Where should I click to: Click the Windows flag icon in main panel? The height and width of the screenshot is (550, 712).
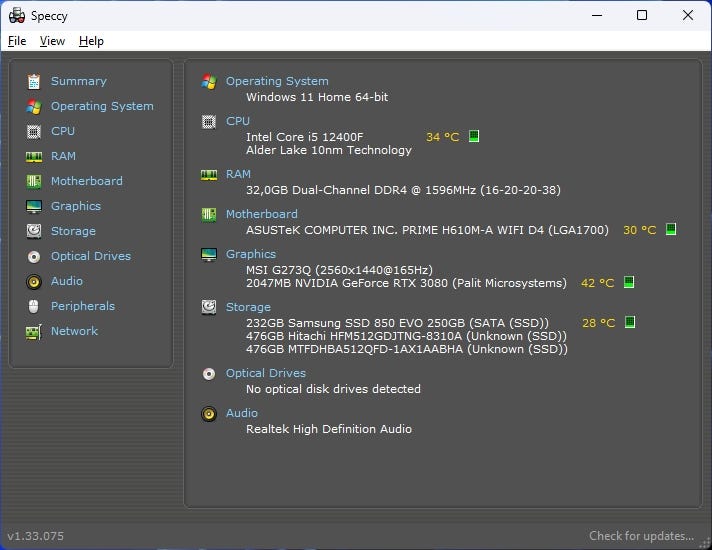coord(209,82)
